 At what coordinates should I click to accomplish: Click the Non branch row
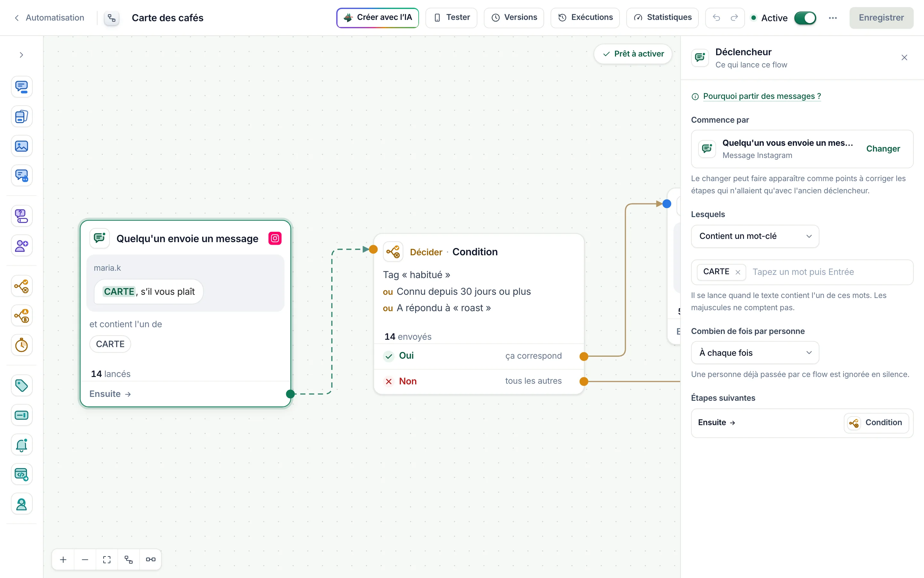[479, 381]
